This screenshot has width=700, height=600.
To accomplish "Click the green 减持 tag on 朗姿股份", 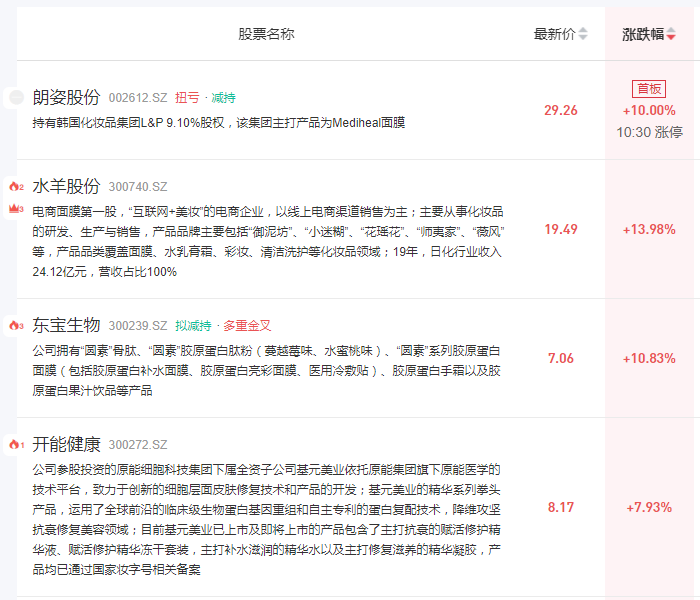I will (x=223, y=98).
